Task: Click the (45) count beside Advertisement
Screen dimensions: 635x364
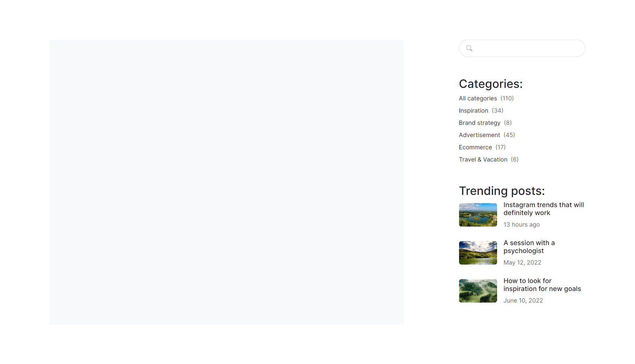Action: pos(509,135)
